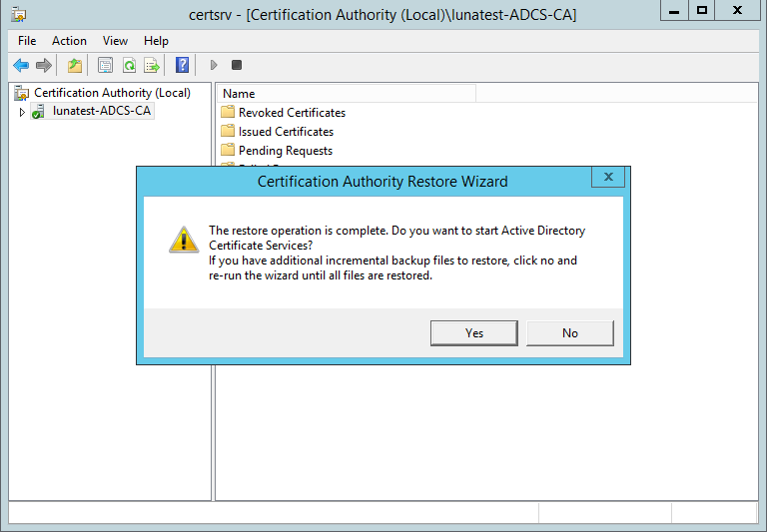Click the Name column header
Viewport: 767px width, 532px height.
(347, 94)
